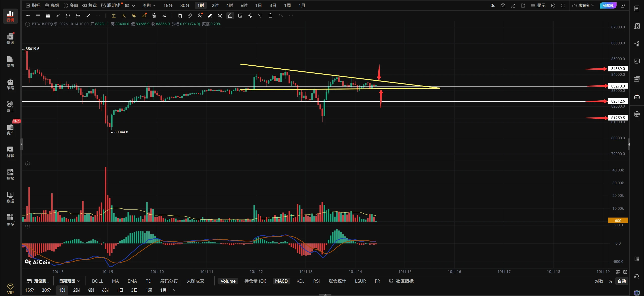The height and width of the screenshot is (296, 644).
Task: Delete drawings with the trash icon
Action: click(270, 16)
